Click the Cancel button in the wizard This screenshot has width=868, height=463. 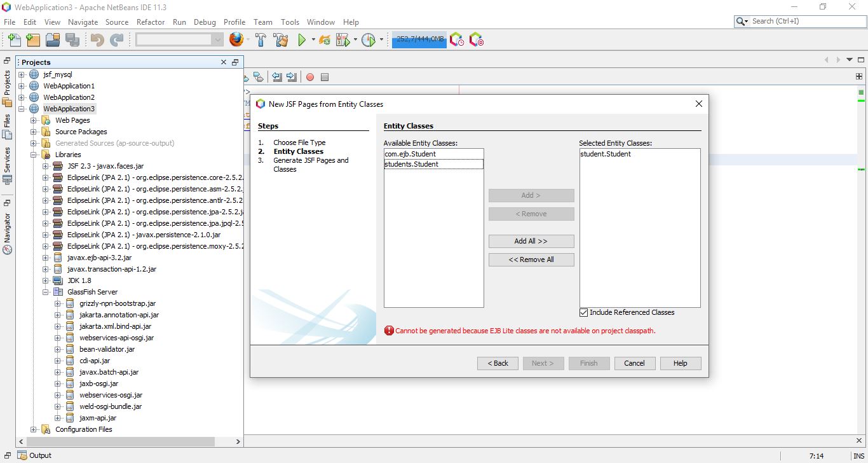[634, 363]
